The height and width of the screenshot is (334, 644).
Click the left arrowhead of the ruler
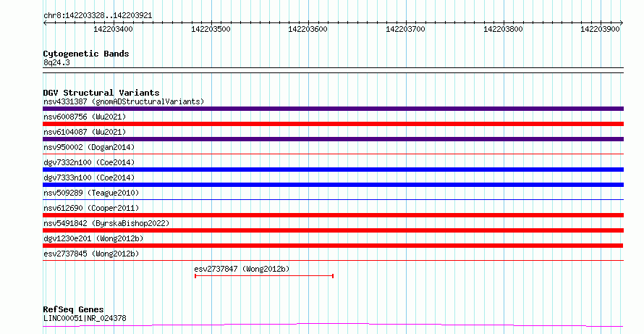point(45,22)
